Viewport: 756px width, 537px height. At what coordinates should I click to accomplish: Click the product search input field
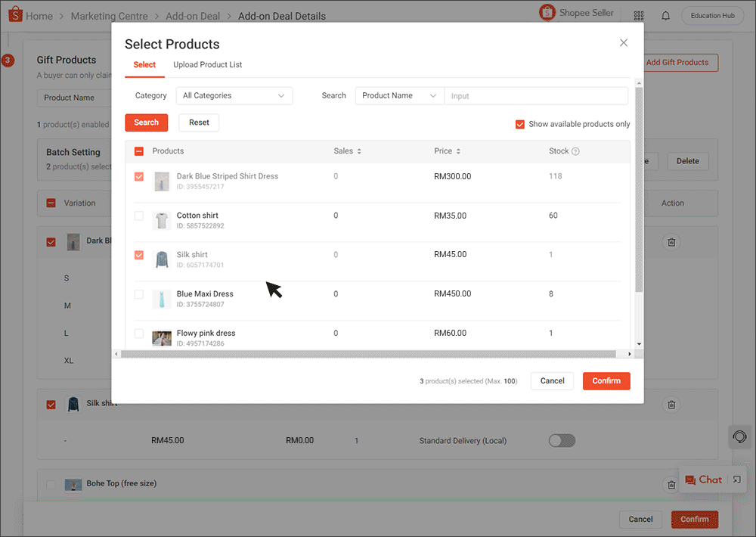click(x=537, y=95)
